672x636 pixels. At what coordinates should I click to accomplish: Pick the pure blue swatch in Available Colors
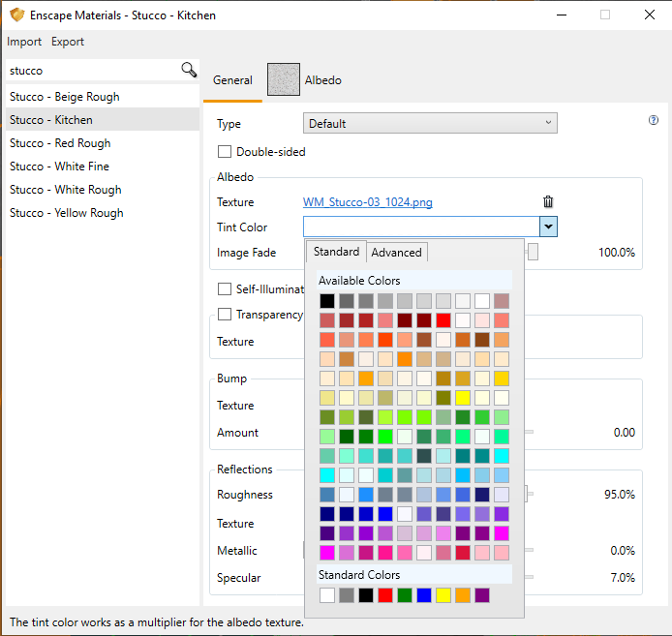(x=384, y=514)
